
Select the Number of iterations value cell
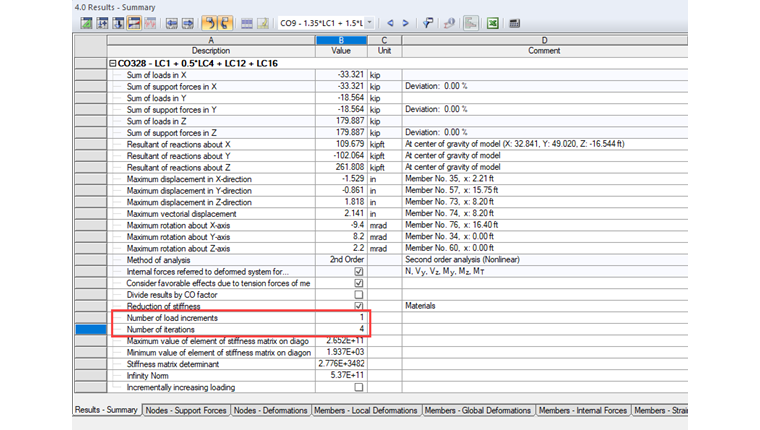point(341,329)
